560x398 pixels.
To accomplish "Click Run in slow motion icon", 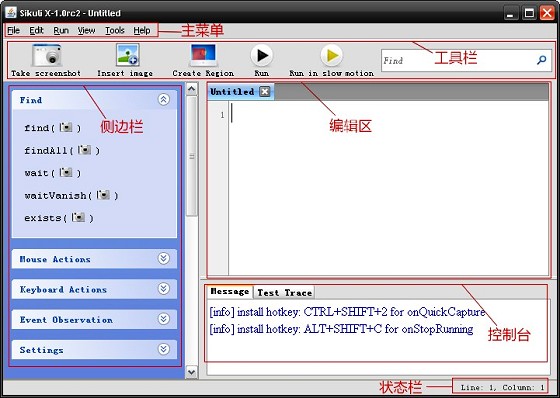I will (331, 55).
